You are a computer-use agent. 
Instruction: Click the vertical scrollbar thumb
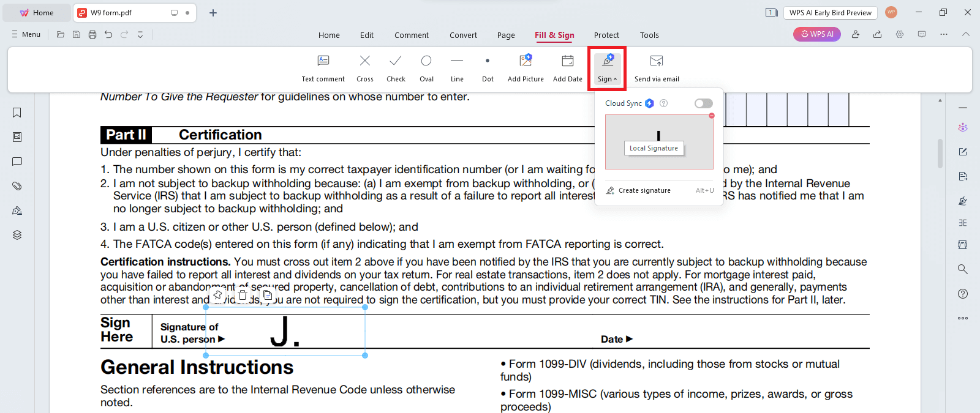[940, 153]
